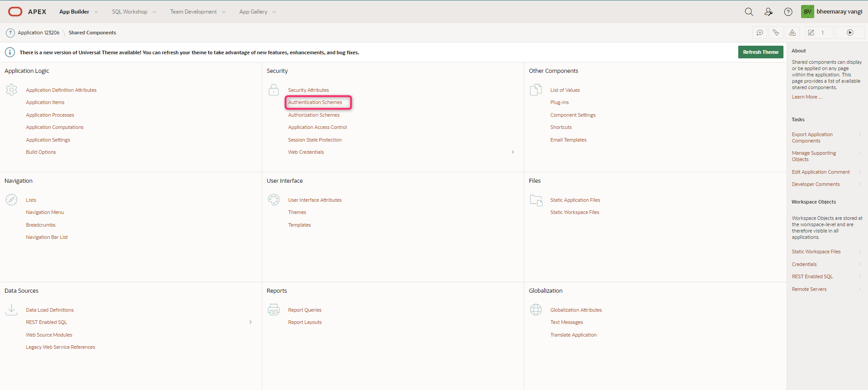Open the App Gallery menu
The width and height of the screenshot is (868, 390).
253,12
